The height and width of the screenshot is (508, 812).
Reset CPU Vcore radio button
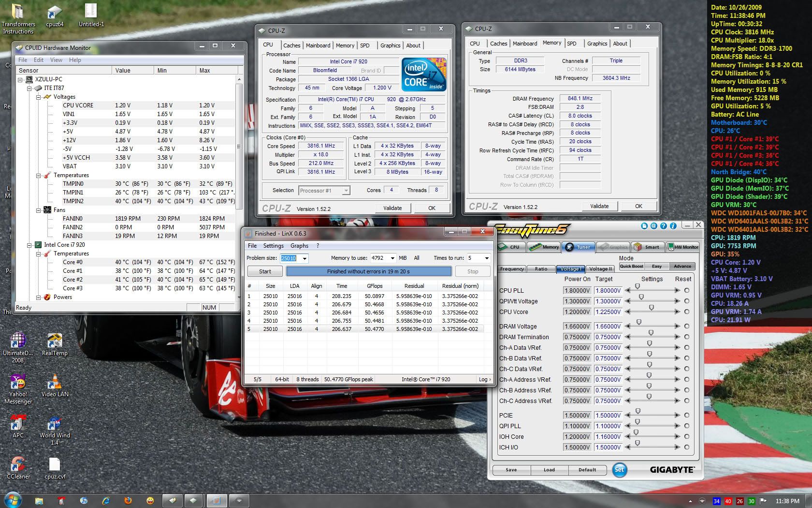click(x=687, y=312)
